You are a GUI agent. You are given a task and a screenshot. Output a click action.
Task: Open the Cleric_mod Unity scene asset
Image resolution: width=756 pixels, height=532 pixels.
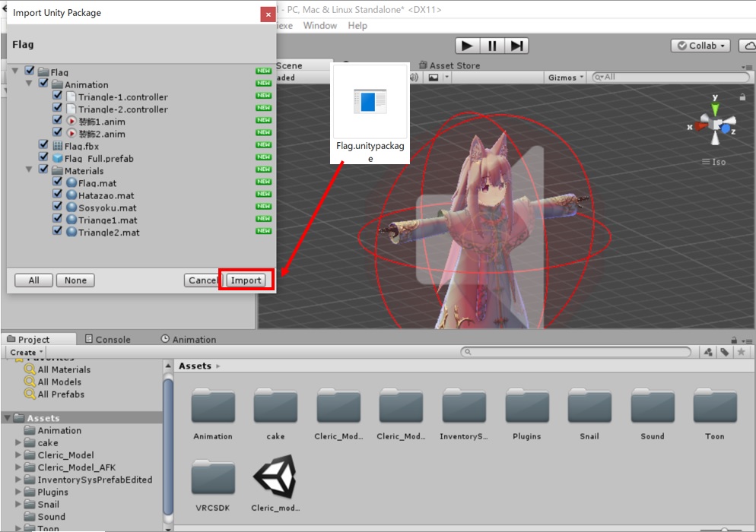[275, 478]
